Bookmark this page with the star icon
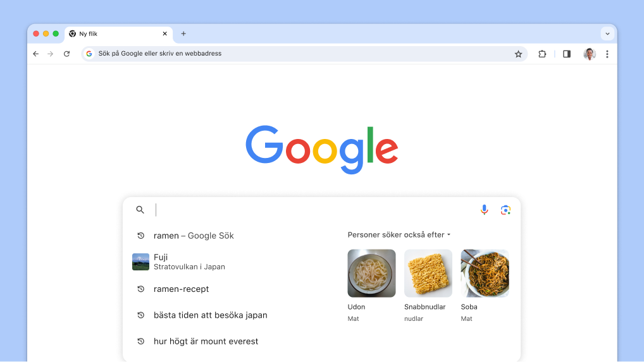644x362 pixels. [519, 54]
